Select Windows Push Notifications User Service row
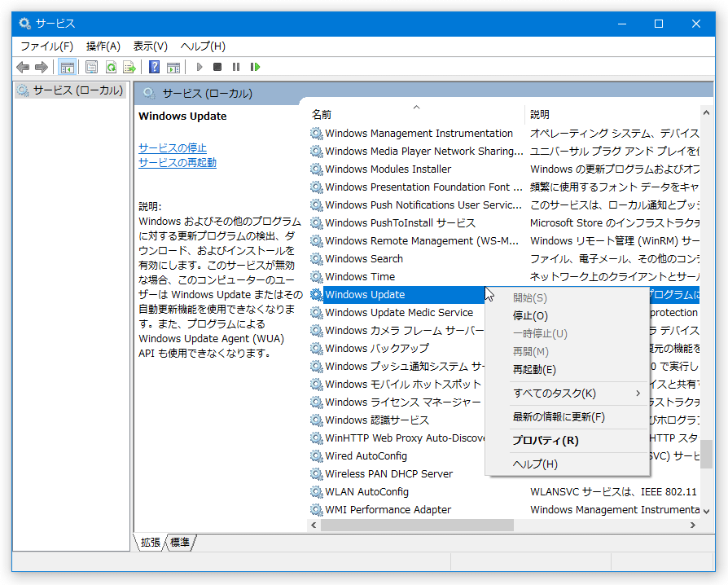Image resolution: width=728 pixels, height=585 pixels. pos(504,205)
